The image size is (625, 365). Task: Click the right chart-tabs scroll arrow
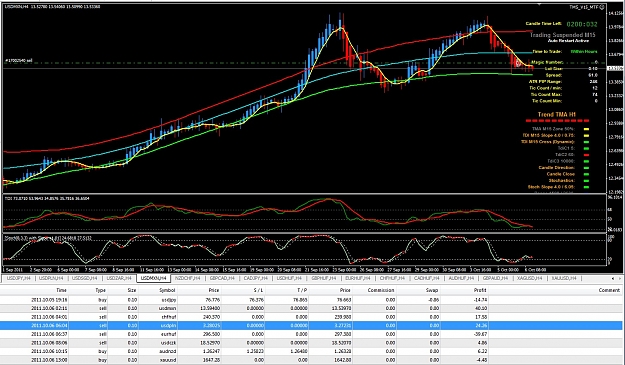(619, 279)
